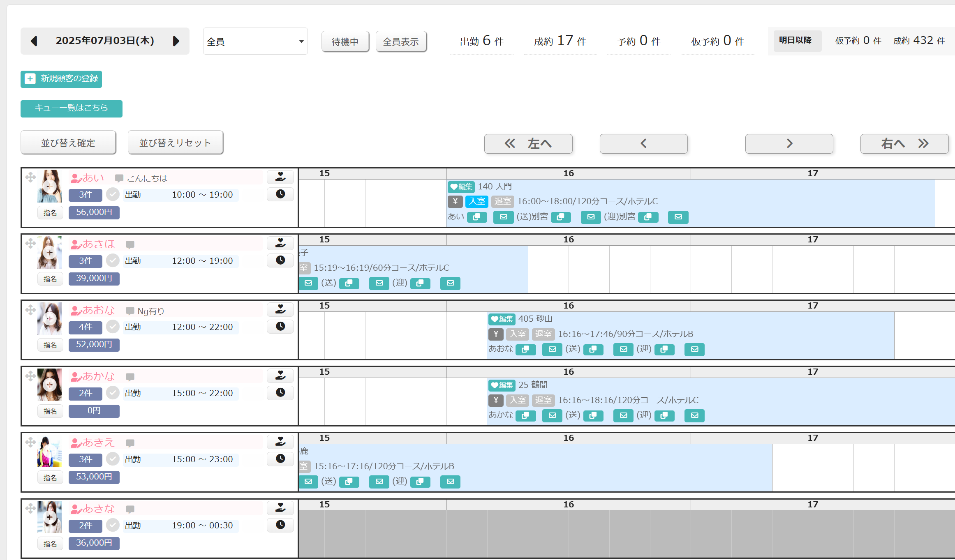The height and width of the screenshot is (560, 955).
Task: Click the clock icon in あい's row
Action: coord(280,194)
